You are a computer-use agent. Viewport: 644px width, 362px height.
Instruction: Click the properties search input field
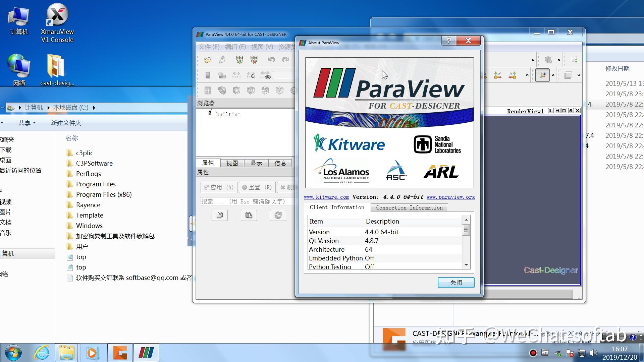pos(247,201)
